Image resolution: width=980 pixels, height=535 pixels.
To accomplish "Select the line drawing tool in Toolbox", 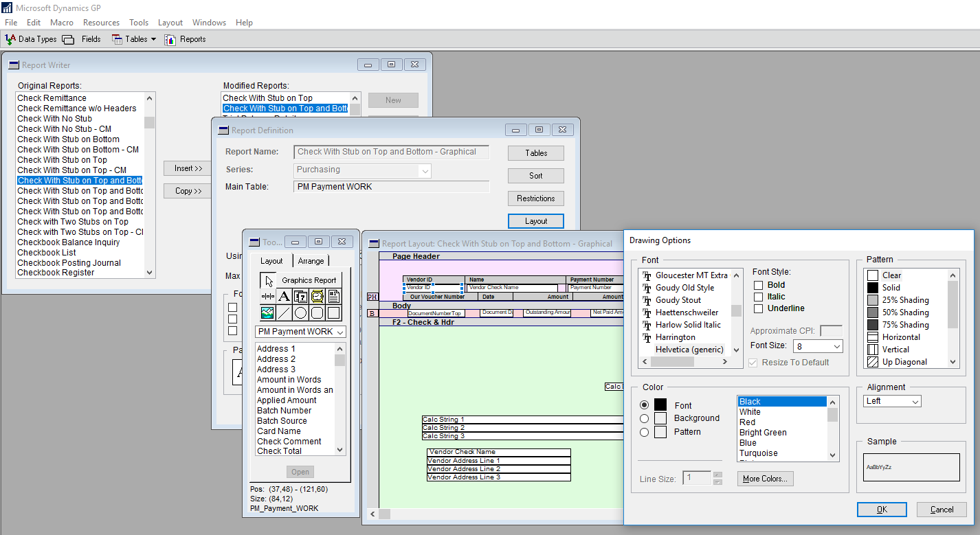I will (x=285, y=313).
